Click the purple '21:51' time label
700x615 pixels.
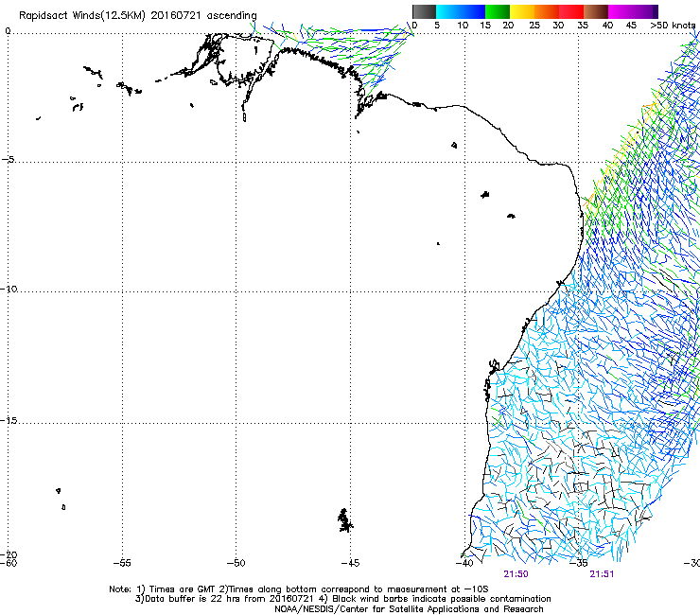pyautogui.click(x=602, y=574)
